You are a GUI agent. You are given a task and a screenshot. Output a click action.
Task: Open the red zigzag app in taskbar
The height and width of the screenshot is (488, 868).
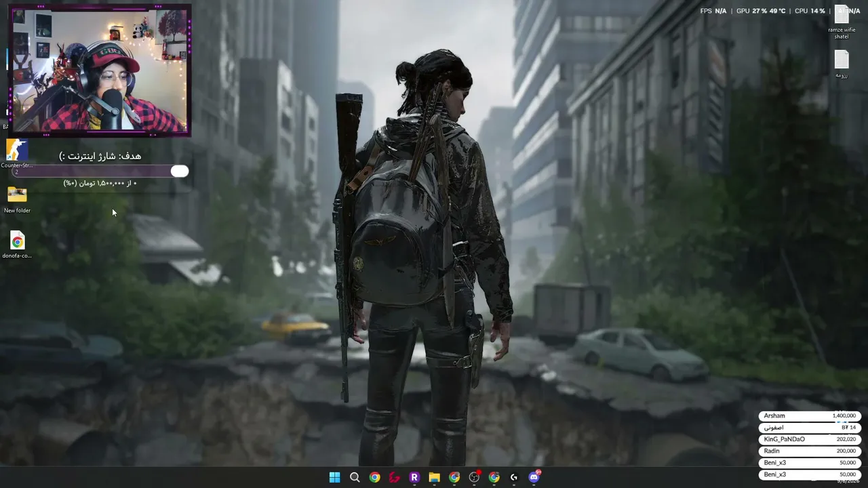394,477
